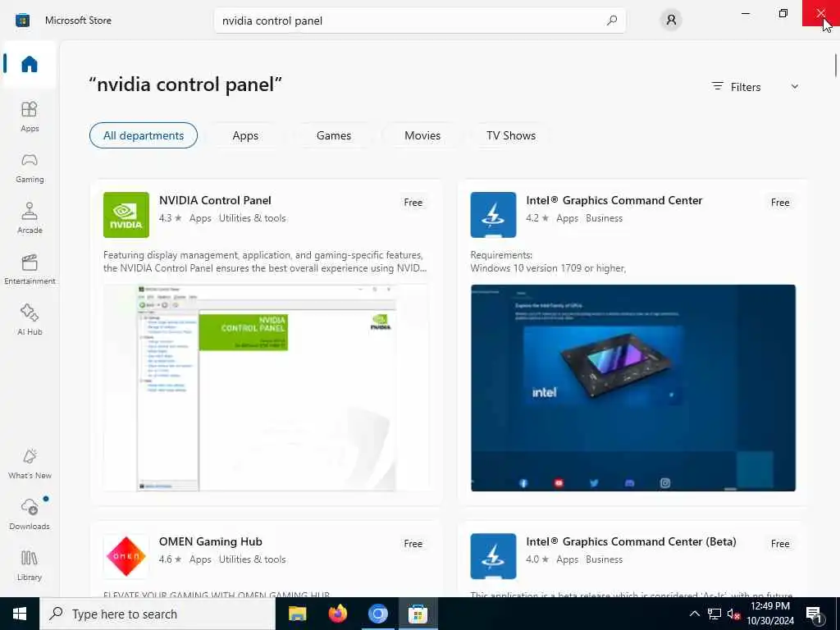This screenshot has width=840, height=630.
Task: Show hidden system tray icons
Action: pyautogui.click(x=694, y=614)
